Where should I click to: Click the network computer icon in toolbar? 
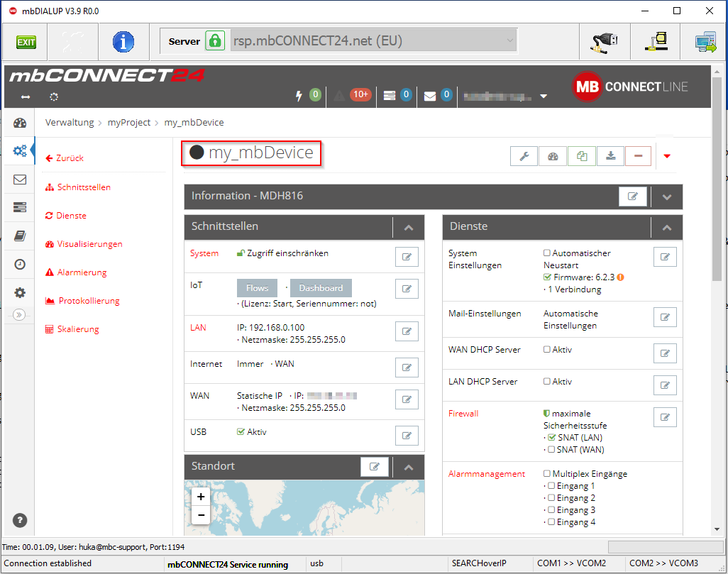pyautogui.click(x=656, y=42)
